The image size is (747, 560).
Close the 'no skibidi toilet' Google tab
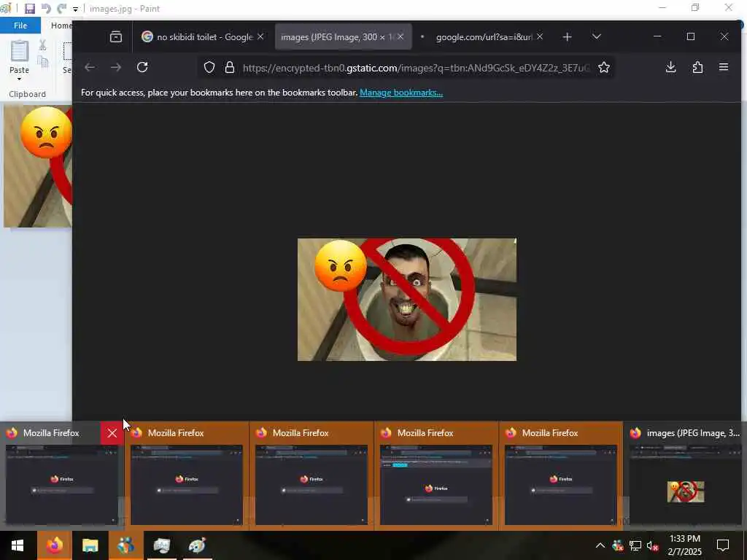[x=260, y=36]
